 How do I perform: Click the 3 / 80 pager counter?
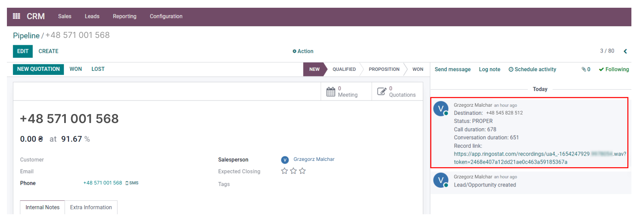(x=607, y=51)
